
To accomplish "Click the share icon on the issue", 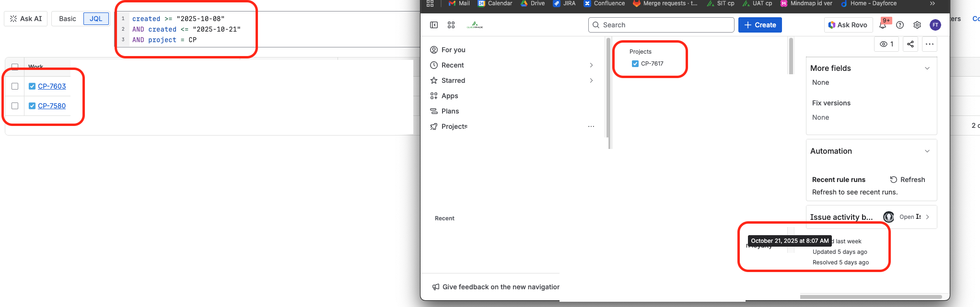I will [910, 44].
